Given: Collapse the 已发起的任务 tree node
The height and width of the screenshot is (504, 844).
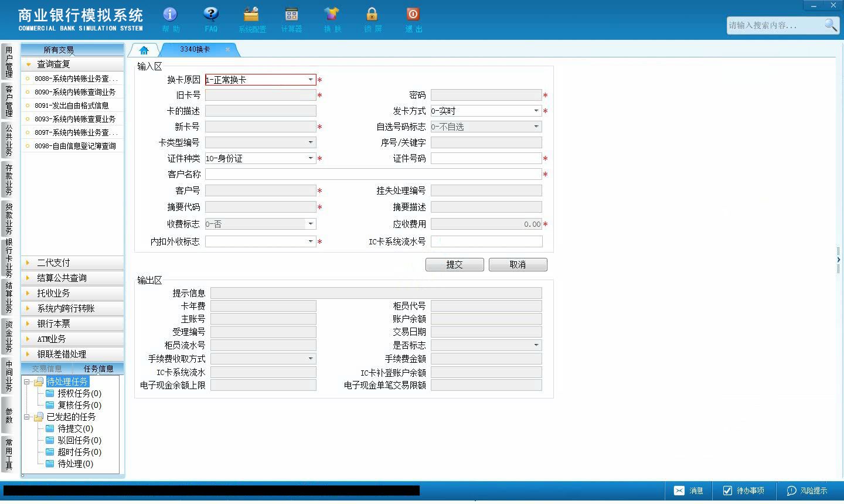Looking at the screenshot, I should [x=26, y=417].
